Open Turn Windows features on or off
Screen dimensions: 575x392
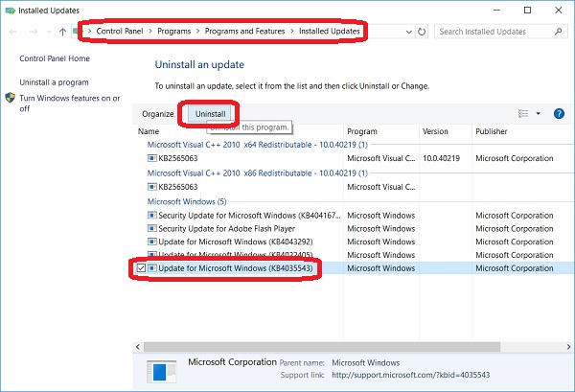click(70, 104)
